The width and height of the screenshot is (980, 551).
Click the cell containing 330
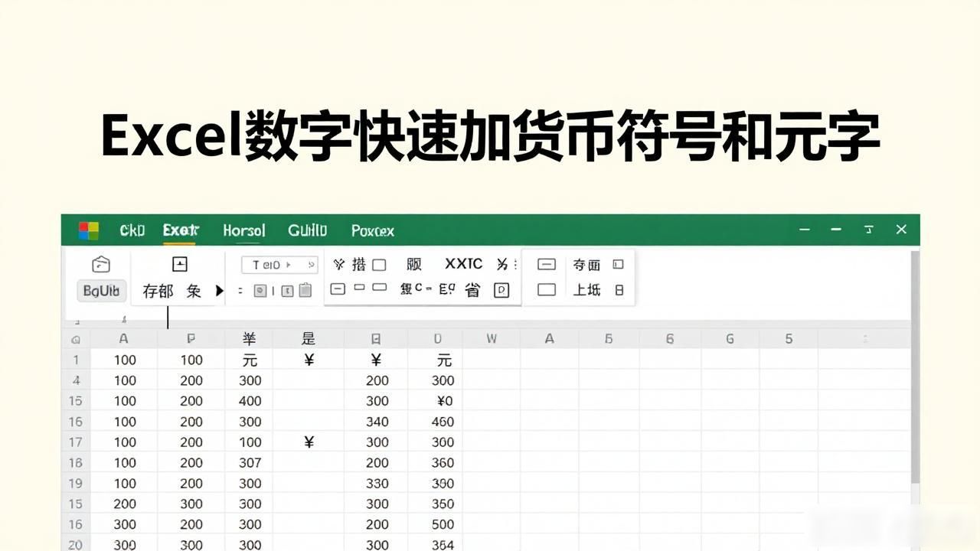(x=377, y=483)
